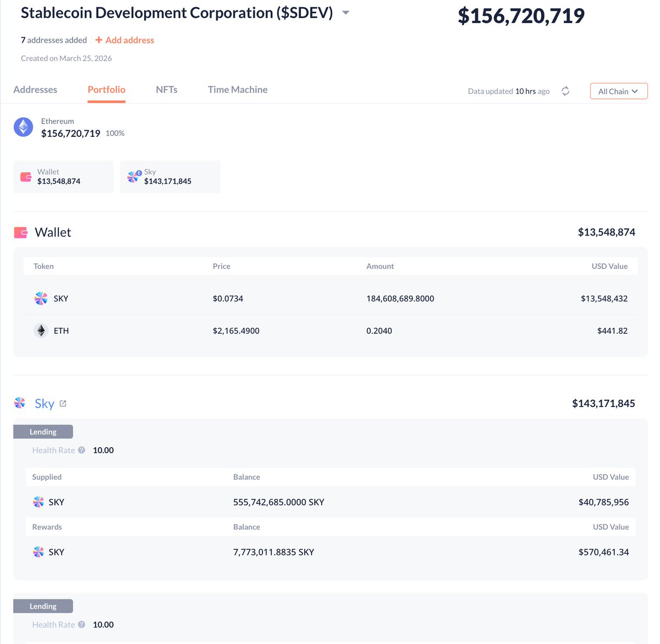Open Sky protocol external link icon

pos(63,404)
